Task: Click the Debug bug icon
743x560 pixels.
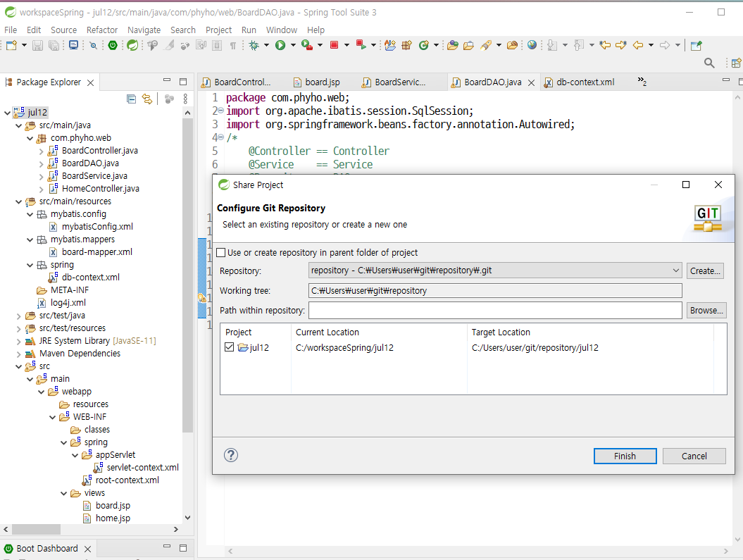Action: 254,46
